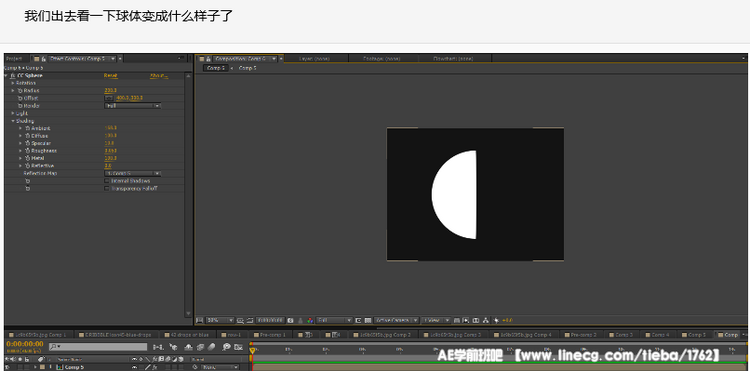Click the region of interest icon
750x371 pixels.
tap(358, 320)
